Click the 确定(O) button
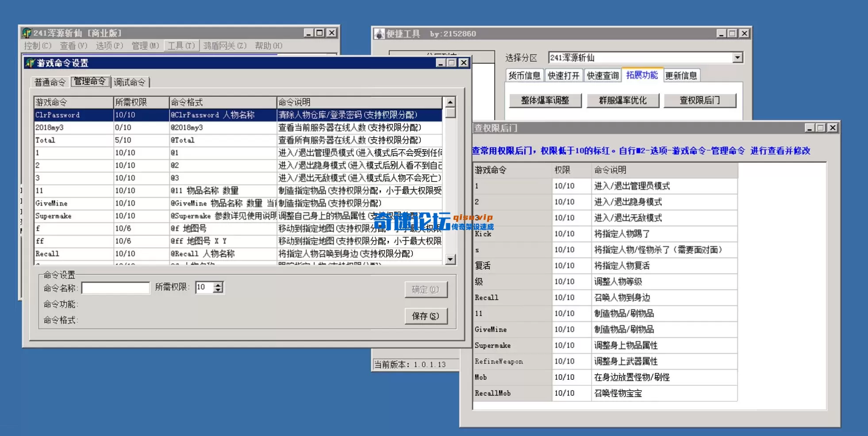Viewport: 868px width, 436px height. point(426,289)
